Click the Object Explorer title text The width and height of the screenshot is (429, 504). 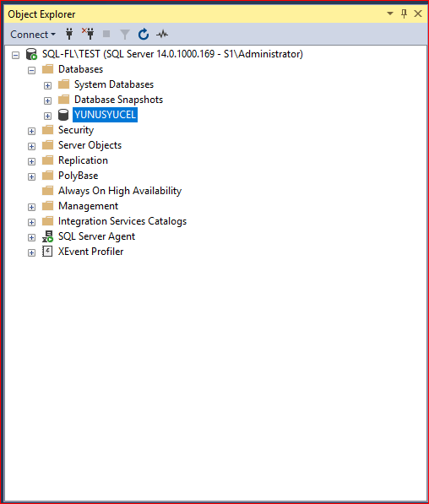tap(41, 14)
